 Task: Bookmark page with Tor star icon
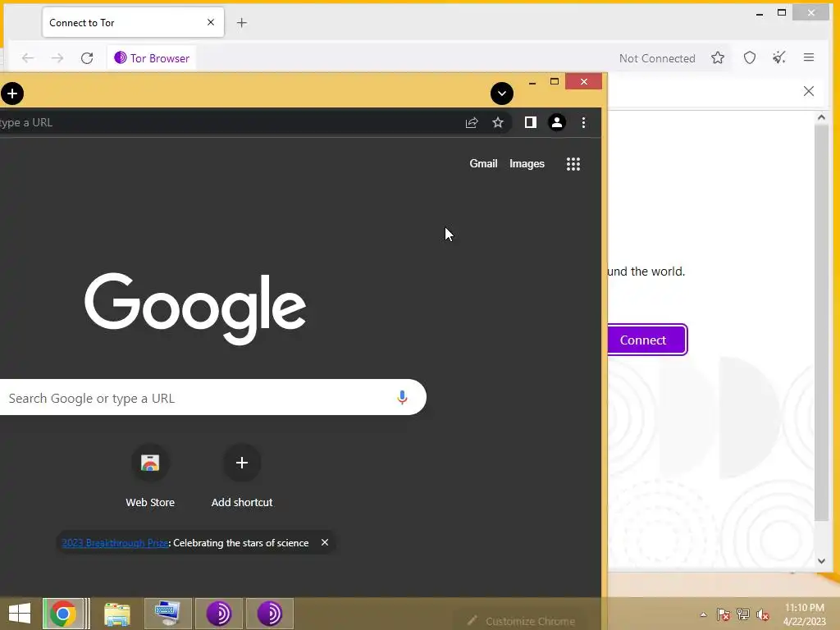pyautogui.click(x=718, y=58)
